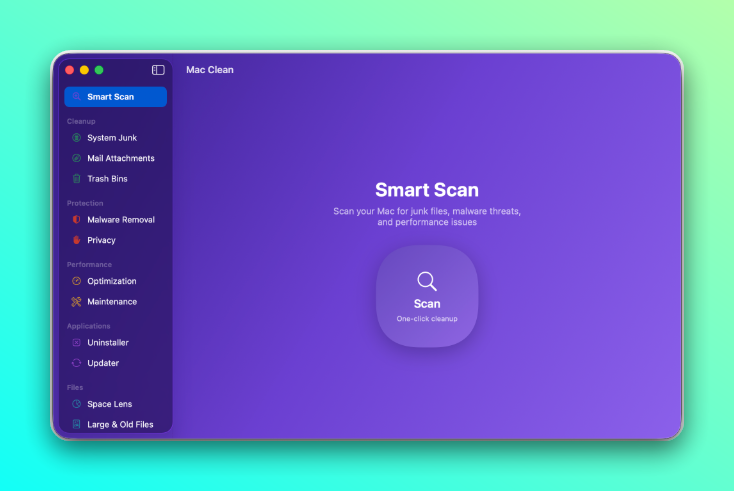
Task: Open System Junk section
Action: click(116, 138)
